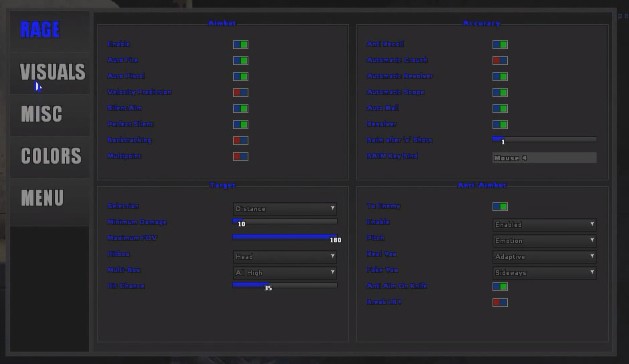
Task: Enable the Backtracking switch
Action: (241, 140)
